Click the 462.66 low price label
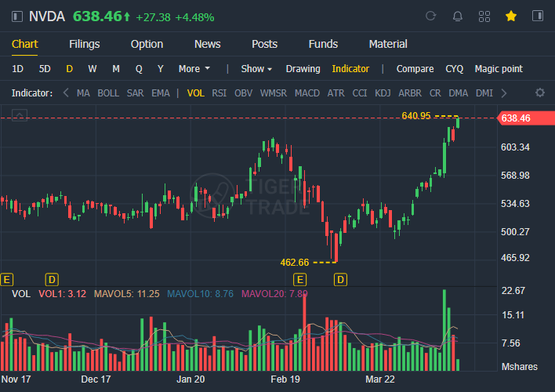 tap(295, 263)
